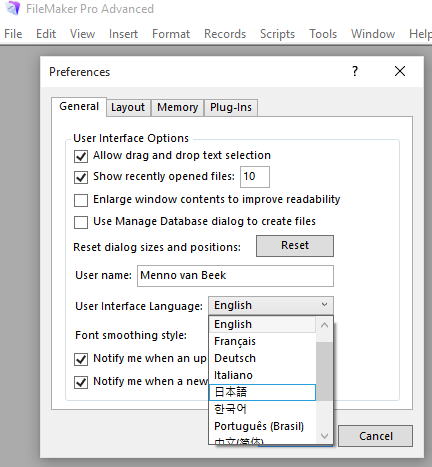Click the Preferences help question mark
The height and width of the screenshot is (467, 432).
click(355, 71)
